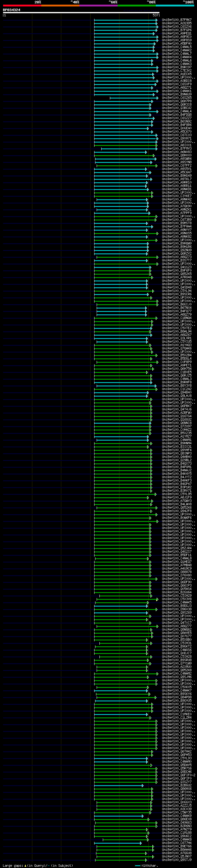Click the orange ~40% identity legend bar
Viewport: 197px width, 868px height.
pos(60,6)
